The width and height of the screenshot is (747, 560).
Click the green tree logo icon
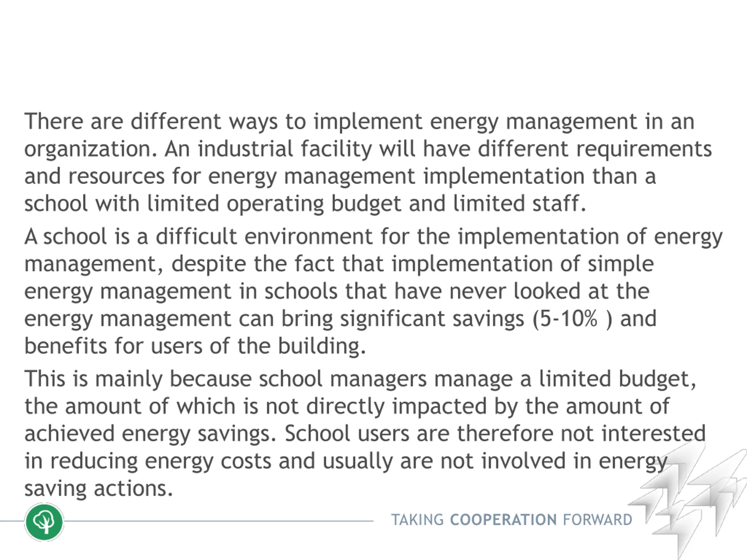point(44,522)
